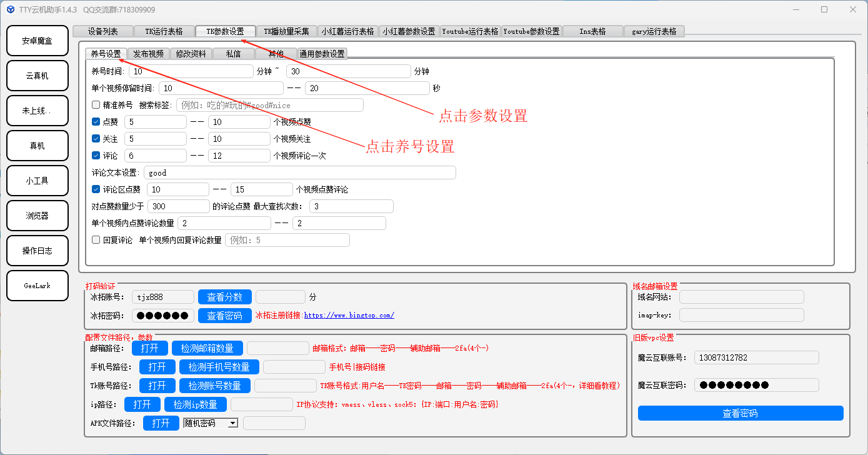868x455 pixels.
Task: Open the GeeLark sidebar section
Action: click(37, 286)
